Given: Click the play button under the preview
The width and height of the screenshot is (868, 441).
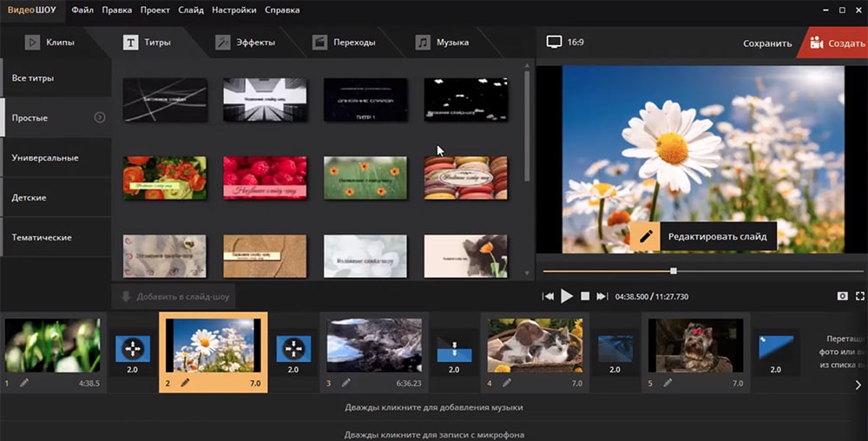Looking at the screenshot, I should (567, 296).
